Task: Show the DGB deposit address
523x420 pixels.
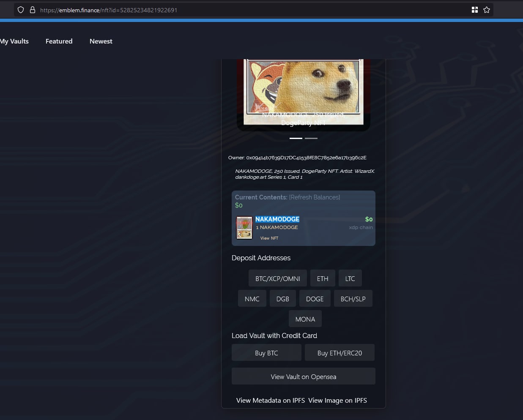Action: click(283, 299)
